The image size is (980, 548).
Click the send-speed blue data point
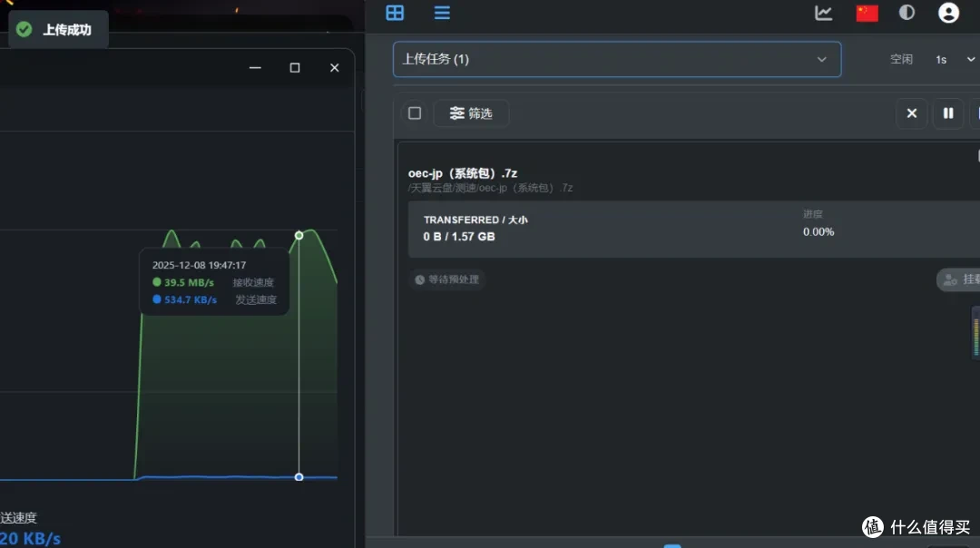point(299,476)
